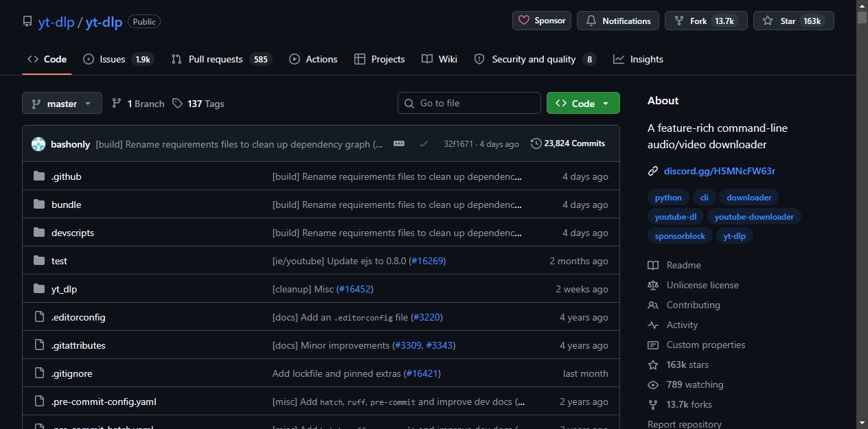
Task: Click the Sponsor button
Action: point(542,21)
